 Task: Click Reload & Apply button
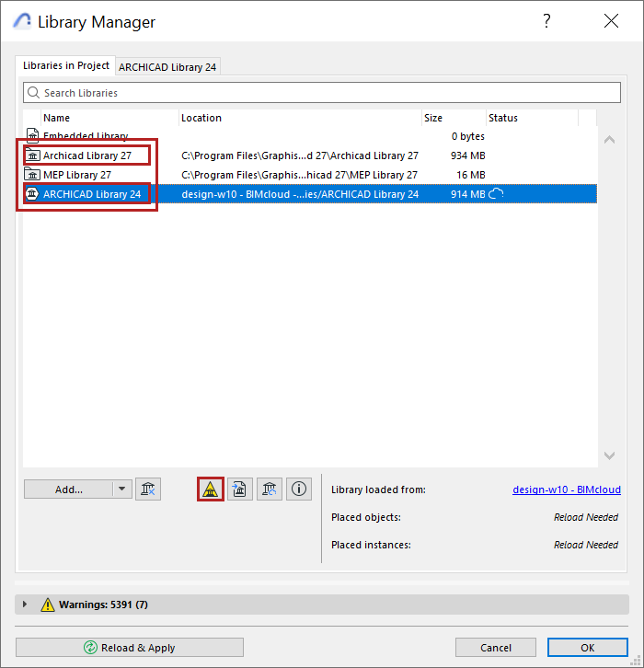pyautogui.click(x=130, y=648)
